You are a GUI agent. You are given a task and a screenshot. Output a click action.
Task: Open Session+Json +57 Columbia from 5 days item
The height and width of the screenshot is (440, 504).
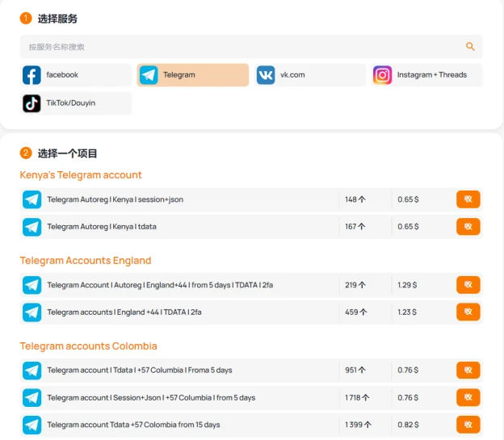click(x=151, y=398)
